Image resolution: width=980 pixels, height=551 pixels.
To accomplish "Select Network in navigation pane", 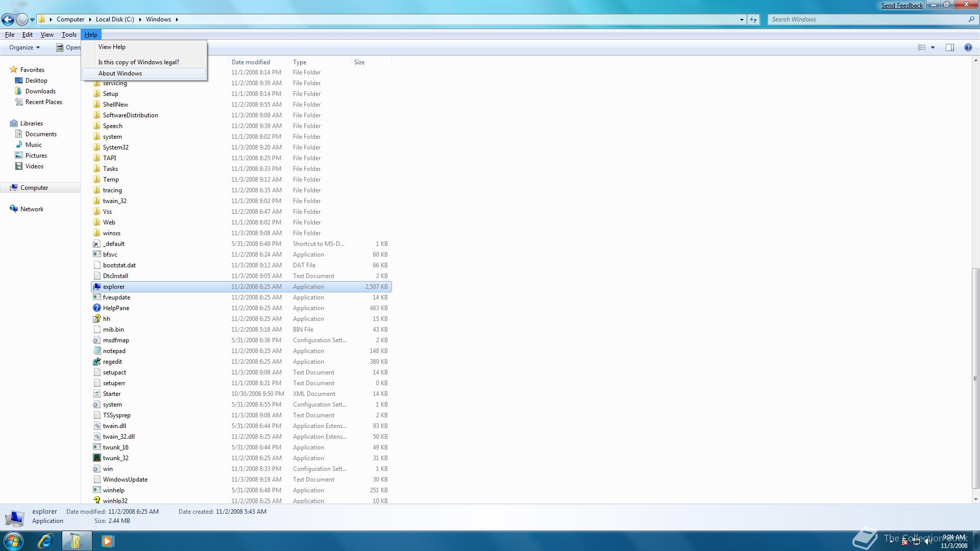I will [x=32, y=209].
